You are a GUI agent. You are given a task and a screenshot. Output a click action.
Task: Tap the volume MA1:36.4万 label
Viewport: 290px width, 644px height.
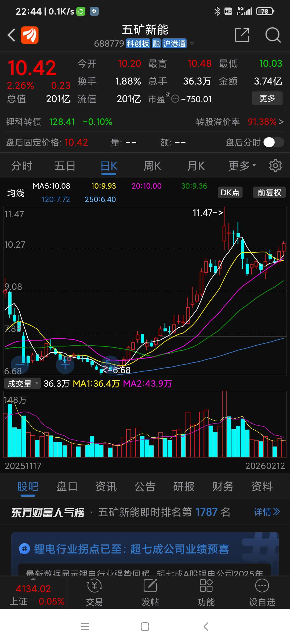(x=96, y=383)
